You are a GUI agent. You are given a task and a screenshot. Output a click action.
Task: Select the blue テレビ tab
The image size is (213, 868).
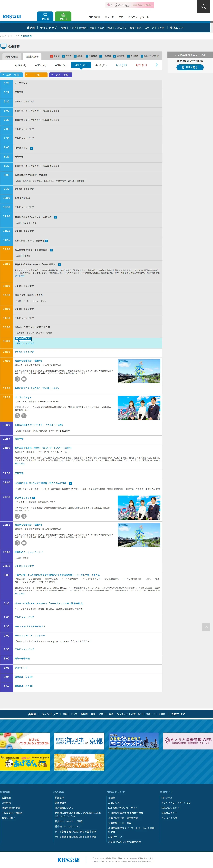point(45,17)
